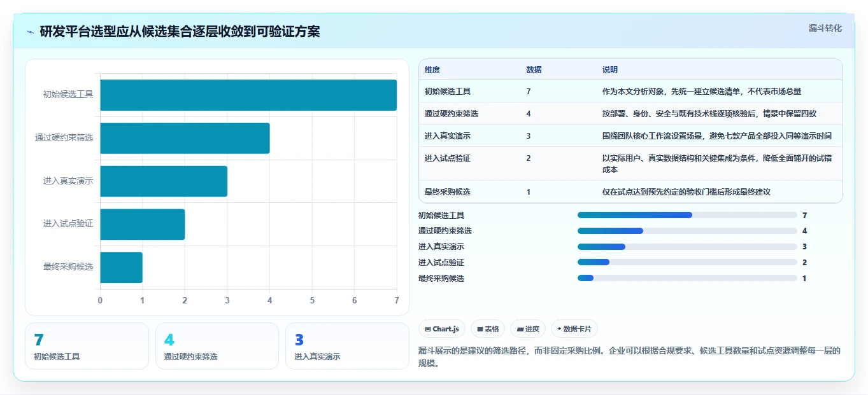Click the 进入试点验证 chart axis label
Screen dimensions: 868x395
point(68,224)
